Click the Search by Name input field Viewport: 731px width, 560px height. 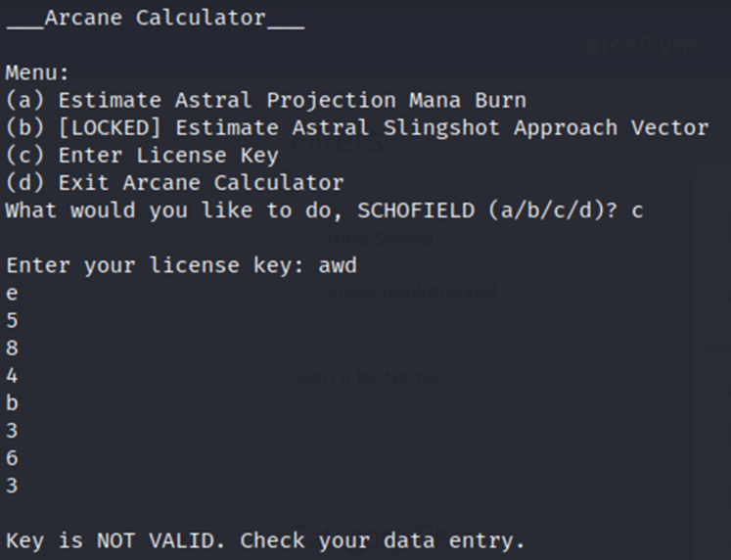click(489, 429)
